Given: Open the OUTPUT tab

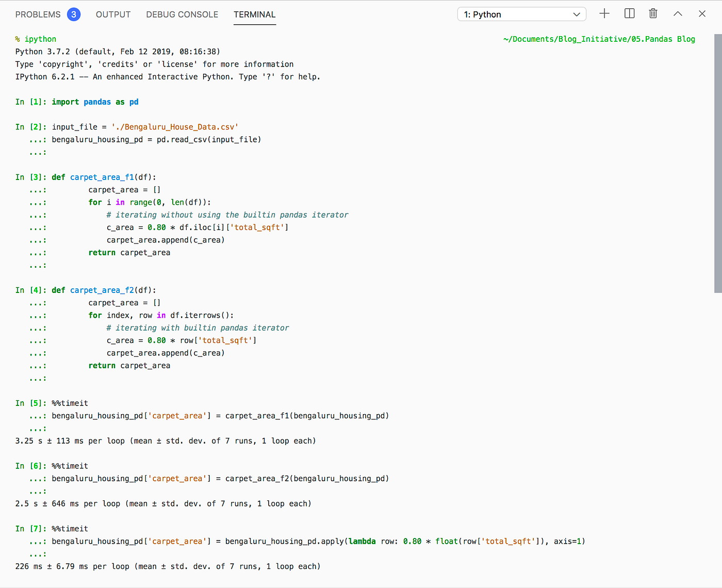Looking at the screenshot, I should (x=113, y=14).
